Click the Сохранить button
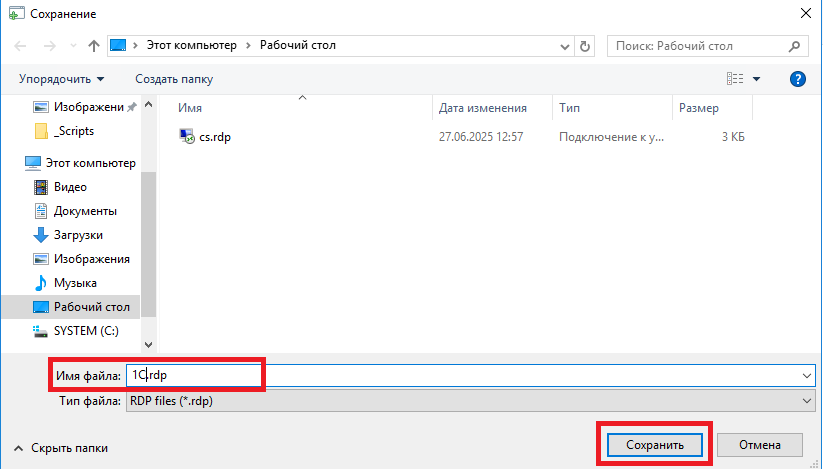This screenshot has height=469, width=823. point(654,444)
